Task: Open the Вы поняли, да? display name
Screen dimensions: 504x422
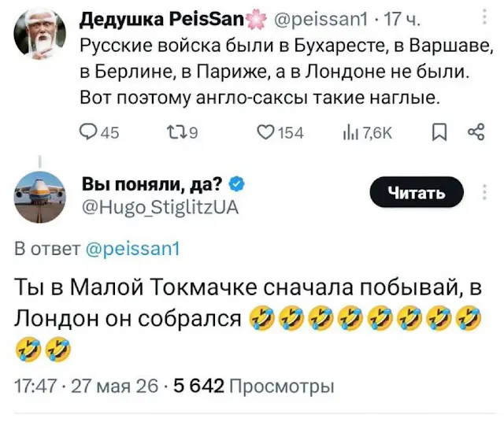Action: 152,184
